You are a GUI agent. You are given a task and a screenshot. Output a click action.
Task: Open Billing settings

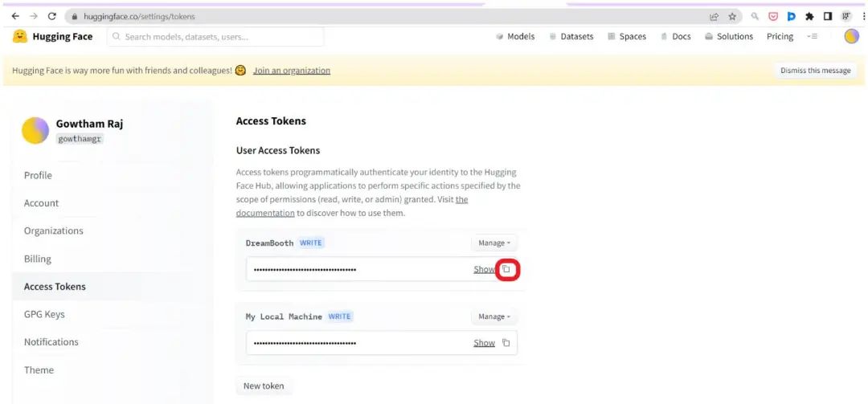pyautogui.click(x=37, y=259)
